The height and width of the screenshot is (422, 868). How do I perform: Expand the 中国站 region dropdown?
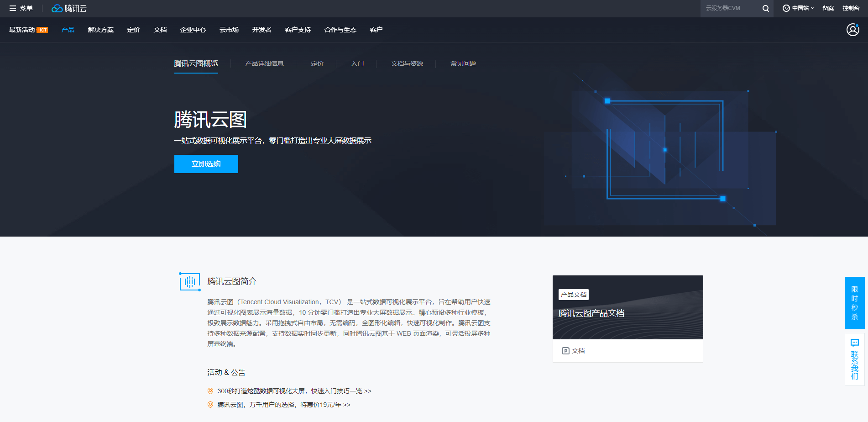[x=798, y=8]
